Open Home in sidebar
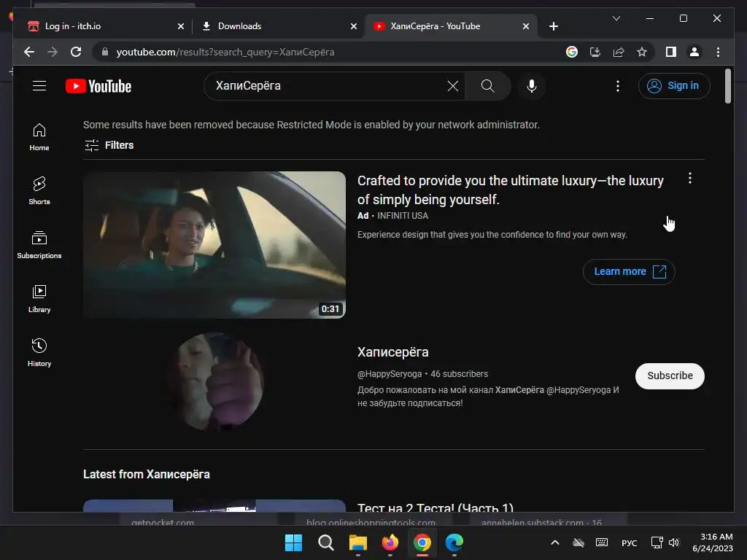The height and width of the screenshot is (560, 747). pos(39,137)
